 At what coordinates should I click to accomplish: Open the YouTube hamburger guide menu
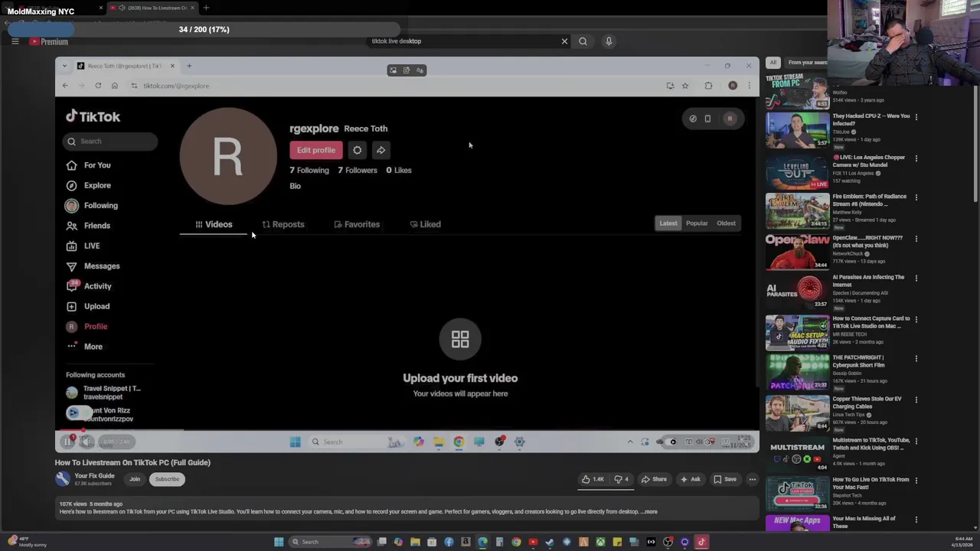(15, 41)
